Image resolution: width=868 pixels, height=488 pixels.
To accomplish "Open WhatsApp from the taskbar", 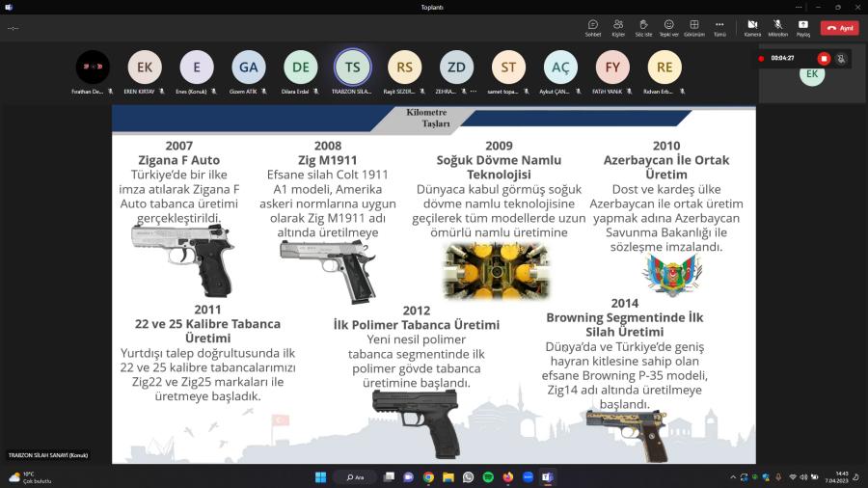I will pos(469,477).
